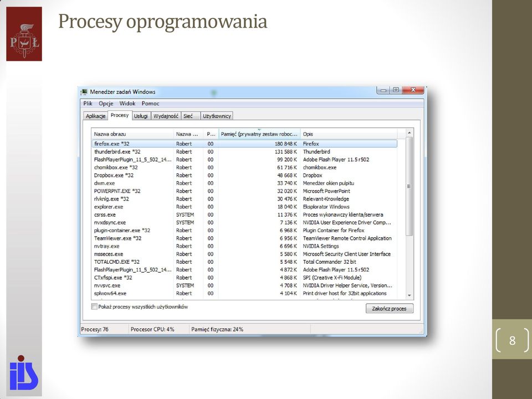Screen dimensions: 532x399
Task: Select the nvvsvc.exe process
Action: (x=244, y=285)
